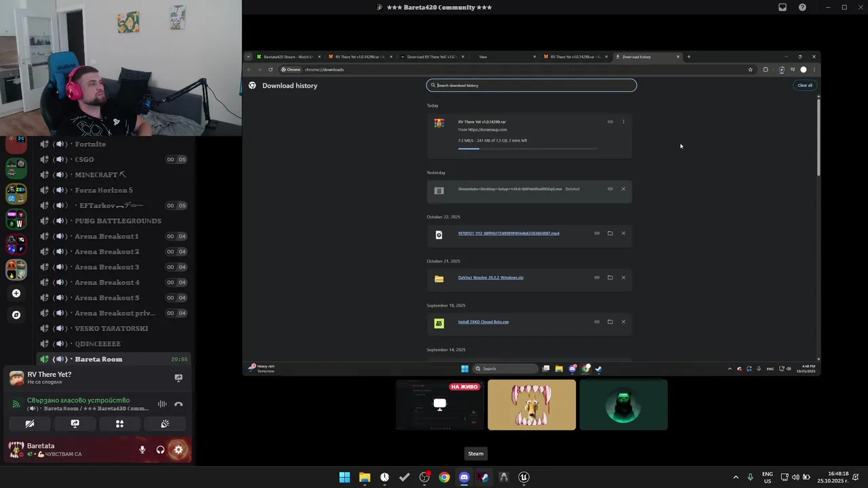The width and height of the screenshot is (868, 488).
Task: Open soundboard button in voice panel
Action: click(x=164, y=424)
